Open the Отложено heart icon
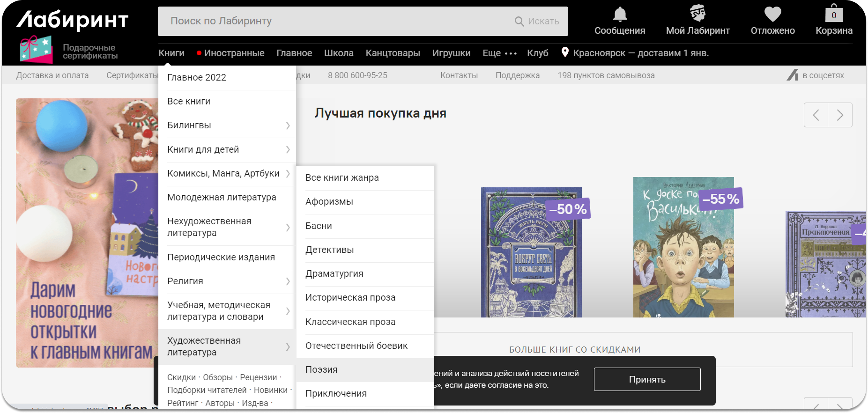Viewport: 868px width, 413px height. (772, 15)
